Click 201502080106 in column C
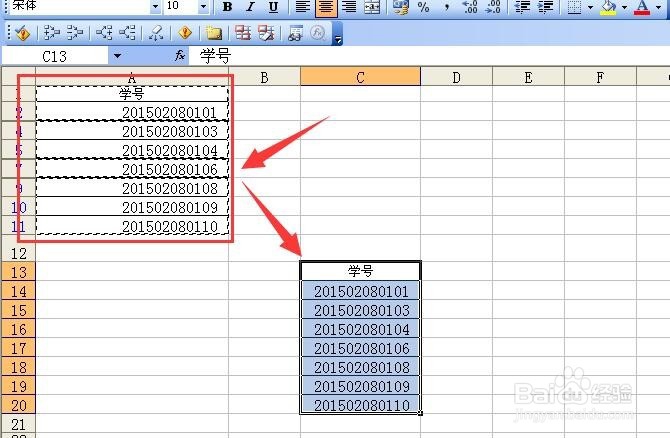Viewport: 670px width, 438px height. coord(361,348)
